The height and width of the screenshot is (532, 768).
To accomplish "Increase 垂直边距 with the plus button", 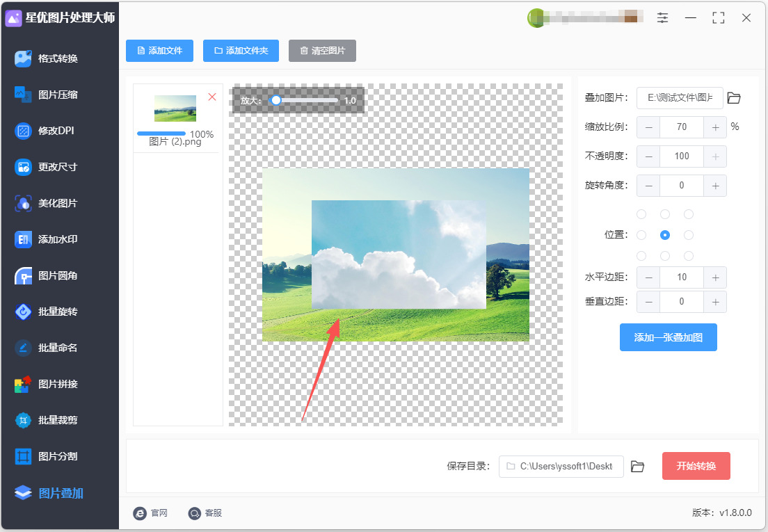I will point(715,302).
